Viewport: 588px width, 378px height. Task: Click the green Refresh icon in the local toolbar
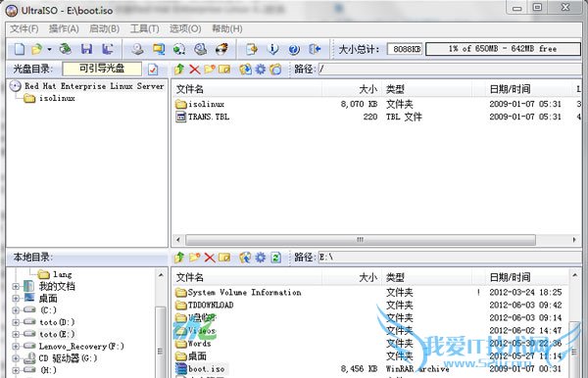pos(276,258)
